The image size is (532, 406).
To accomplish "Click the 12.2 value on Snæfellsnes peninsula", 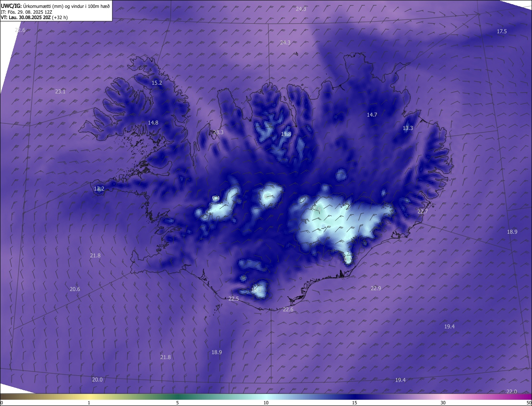I will click(99, 189).
